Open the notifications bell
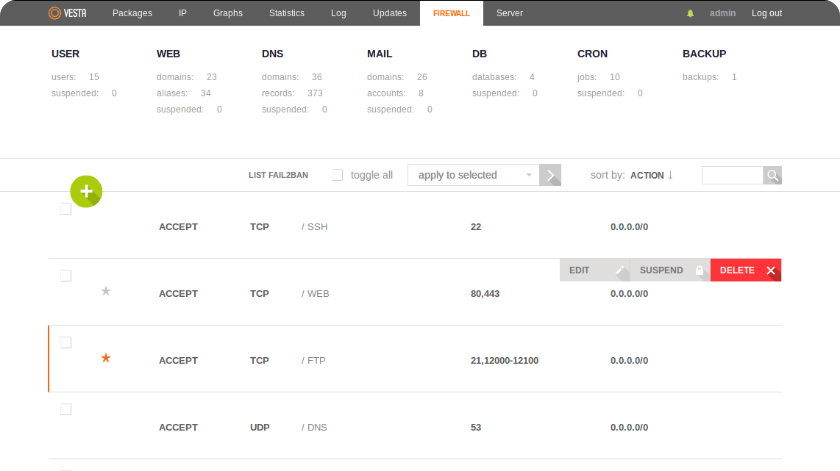 tap(690, 13)
